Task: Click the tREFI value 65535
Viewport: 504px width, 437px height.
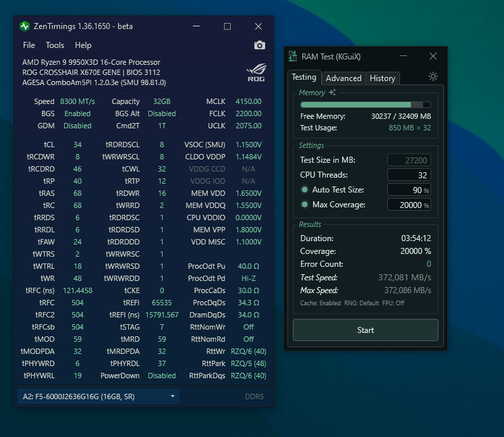Action: pyautogui.click(x=162, y=303)
